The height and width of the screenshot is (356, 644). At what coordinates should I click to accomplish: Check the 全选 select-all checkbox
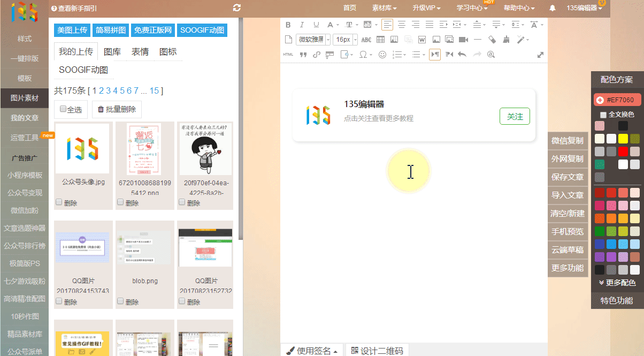pos(63,109)
